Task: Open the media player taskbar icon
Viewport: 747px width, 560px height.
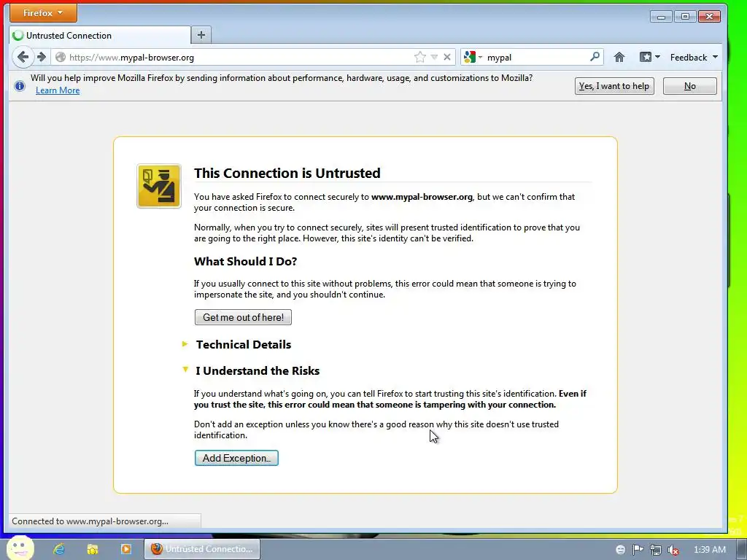Action: pyautogui.click(x=125, y=549)
